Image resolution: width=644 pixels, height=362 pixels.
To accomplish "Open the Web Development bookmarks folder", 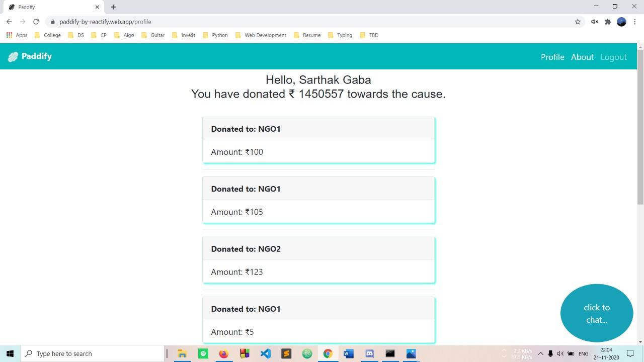I will (260, 35).
